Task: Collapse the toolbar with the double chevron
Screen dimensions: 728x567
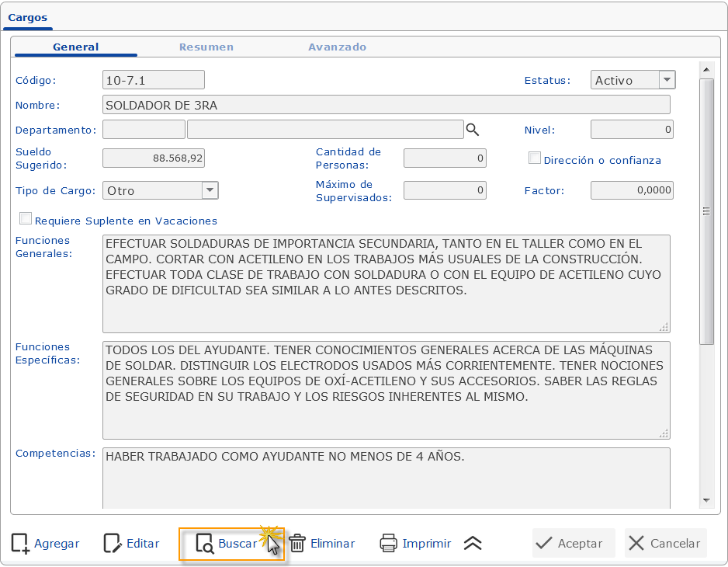Action: click(472, 543)
